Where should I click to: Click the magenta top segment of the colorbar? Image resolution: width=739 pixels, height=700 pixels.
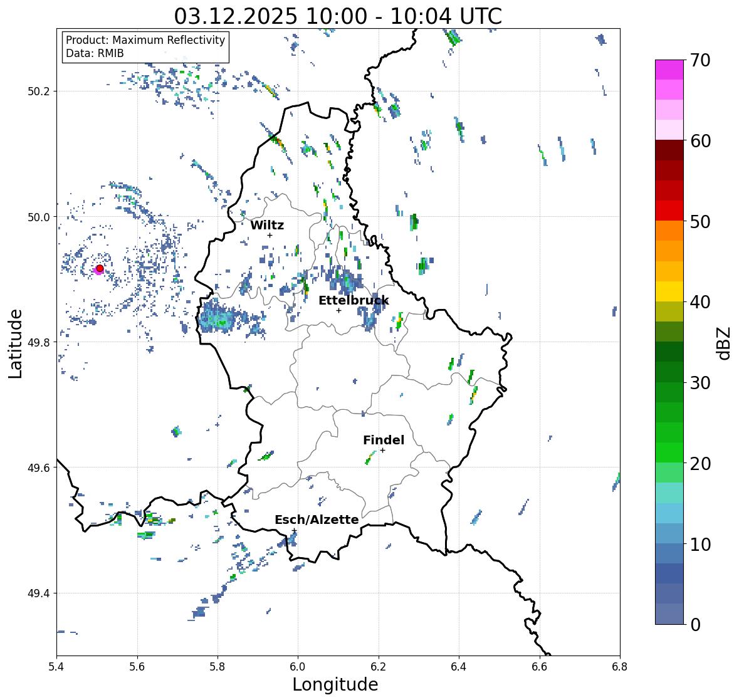(x=669, y=70)
